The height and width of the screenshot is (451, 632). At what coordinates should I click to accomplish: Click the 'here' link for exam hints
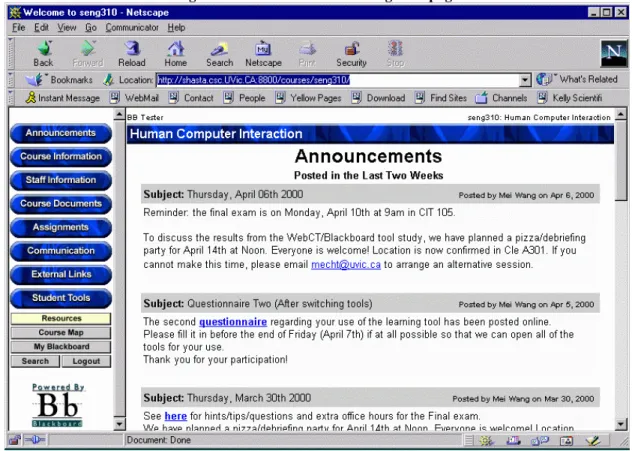(176, 416)
